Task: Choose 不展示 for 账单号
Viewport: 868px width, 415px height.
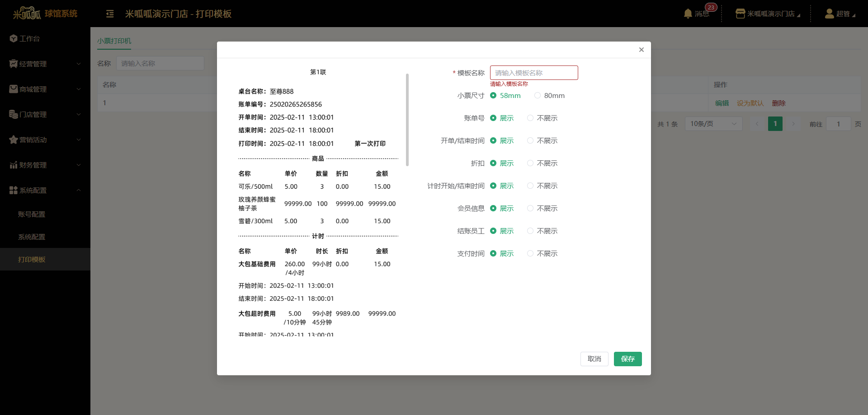Action: click(530, 118)
